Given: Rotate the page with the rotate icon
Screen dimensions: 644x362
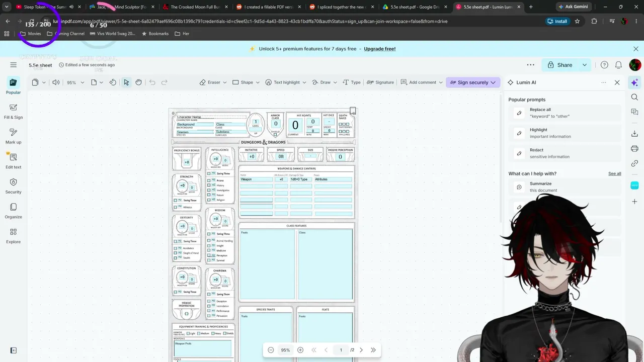Looking at the screenshot, I should pyautogui.click(x=113, y=82).
